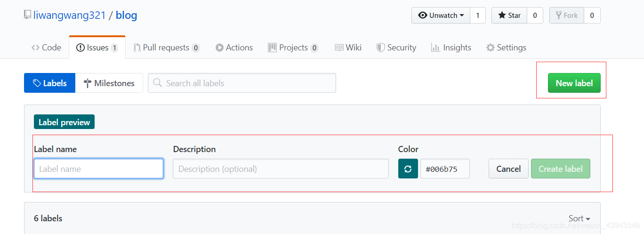Focus the Search all labels field

point(242,83)
